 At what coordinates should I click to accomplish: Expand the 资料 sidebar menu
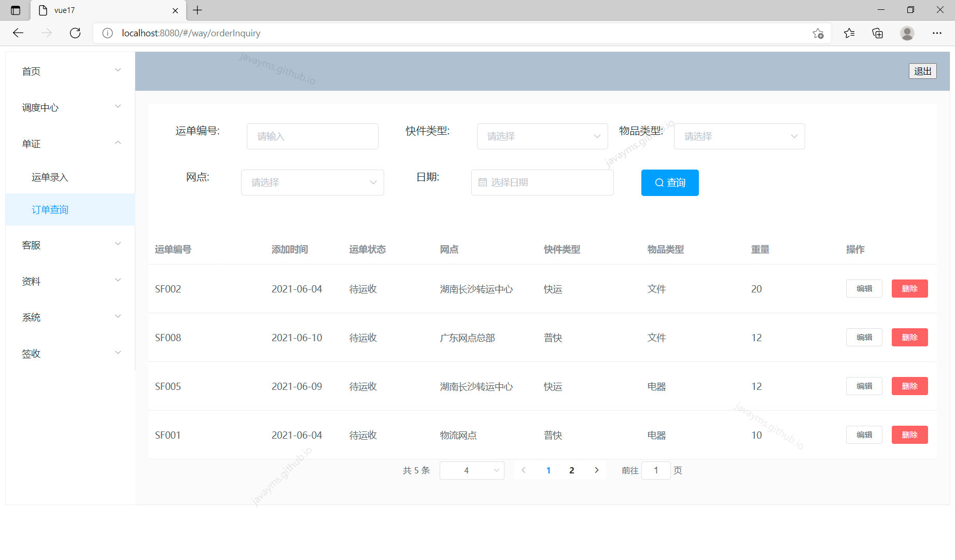coord(70,281)
